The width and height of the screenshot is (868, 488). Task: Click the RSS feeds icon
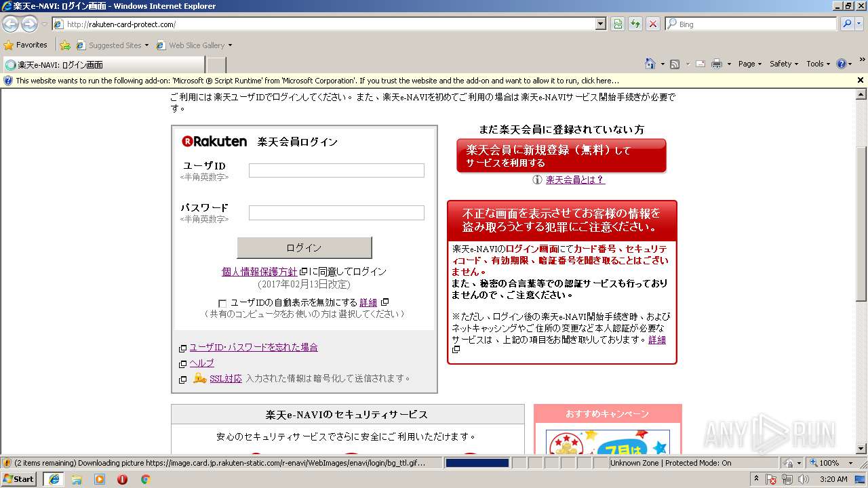tap(675, 64)
